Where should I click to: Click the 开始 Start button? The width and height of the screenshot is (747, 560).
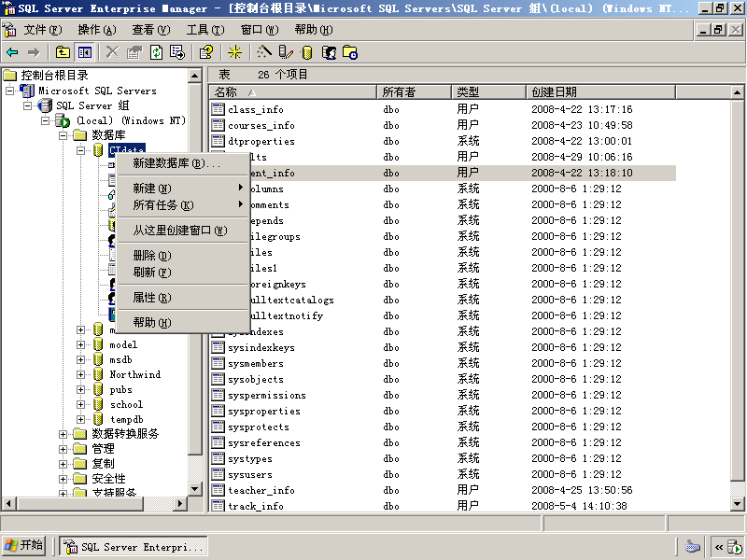24,546
